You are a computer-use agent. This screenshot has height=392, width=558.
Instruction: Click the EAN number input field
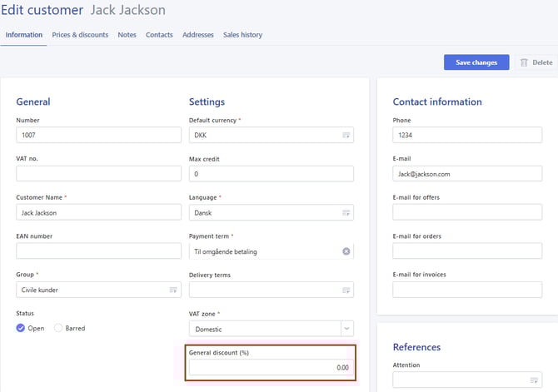98,251
